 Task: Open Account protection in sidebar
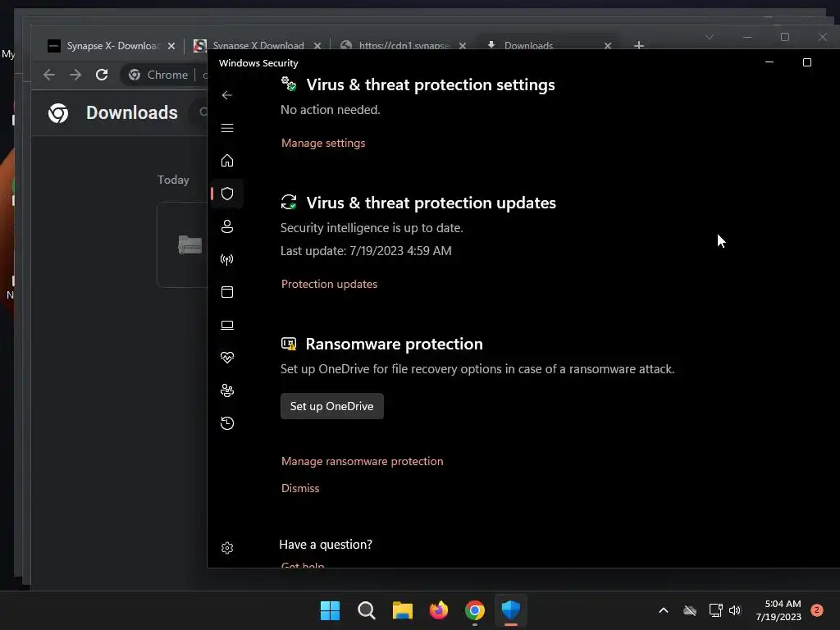click(227, 226)
